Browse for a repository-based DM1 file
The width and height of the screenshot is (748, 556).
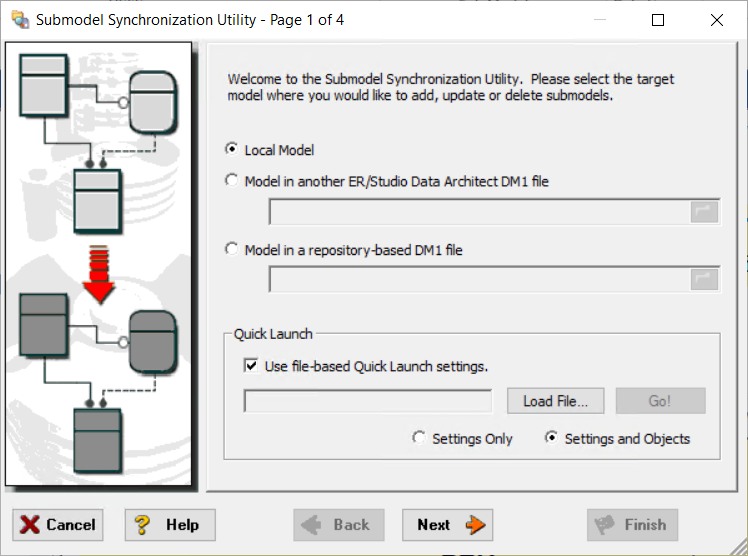pos(704,279)
